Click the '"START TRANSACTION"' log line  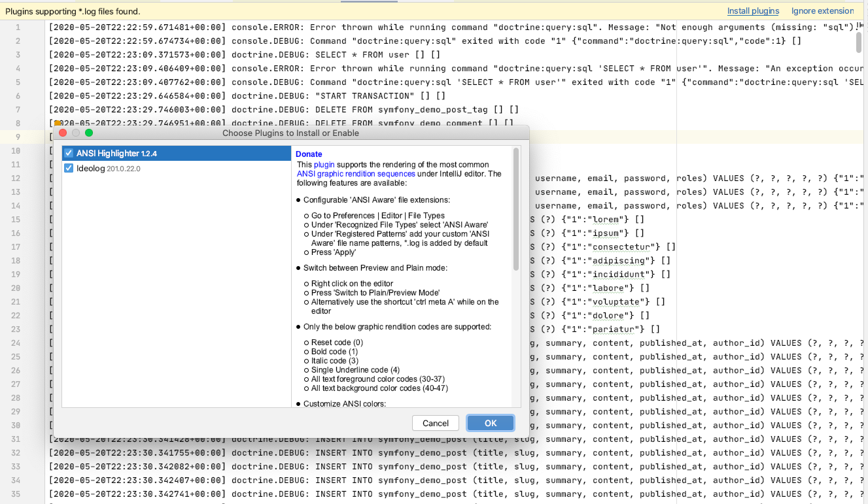pos(247,96)
